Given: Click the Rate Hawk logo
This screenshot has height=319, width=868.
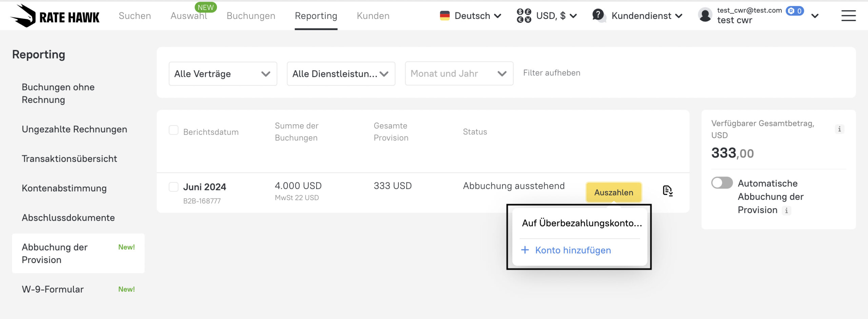Looking at the screenshot, I should [x=55, y=16].
